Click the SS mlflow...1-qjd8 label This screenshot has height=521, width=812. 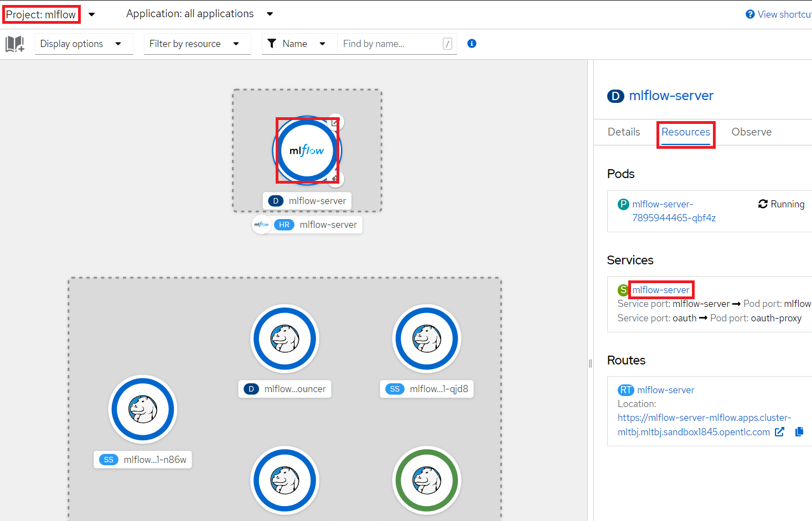[x=427, y=389]
